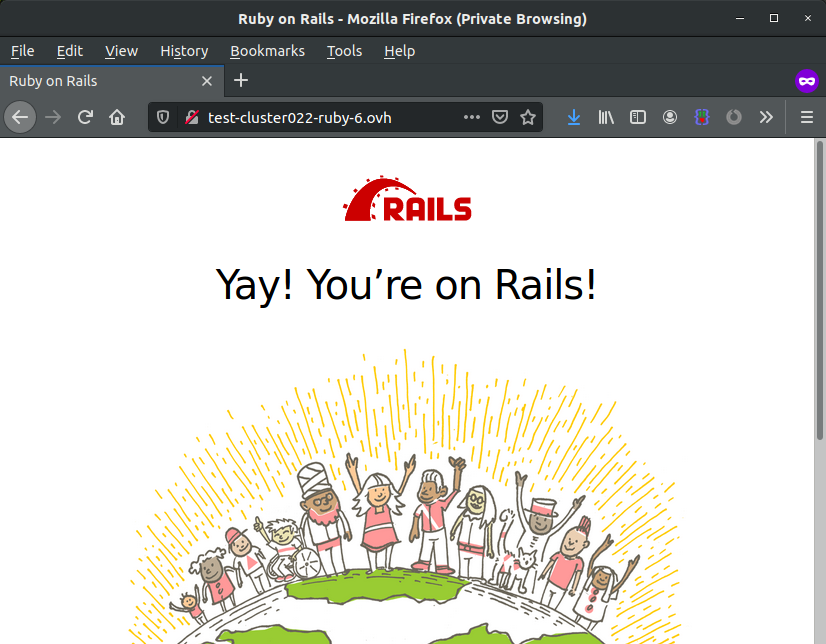Click the Home button icon
826x644 pixels.
tap(118, 117)
